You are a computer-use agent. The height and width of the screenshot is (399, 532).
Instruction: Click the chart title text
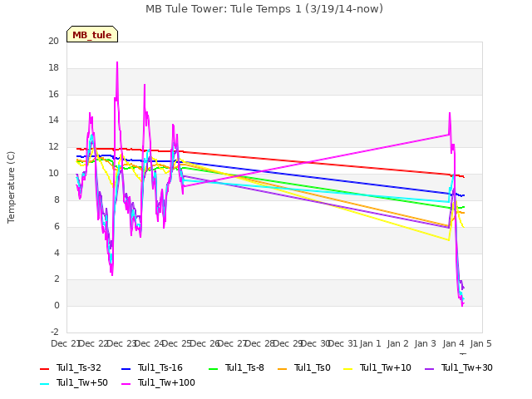[x=264, y=9]
